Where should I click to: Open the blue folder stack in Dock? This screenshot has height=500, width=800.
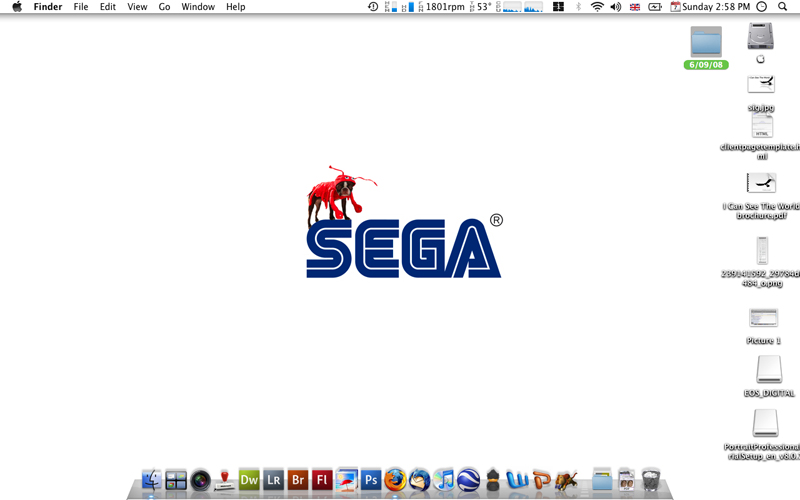pyautogui.click(x=602, y=480)
